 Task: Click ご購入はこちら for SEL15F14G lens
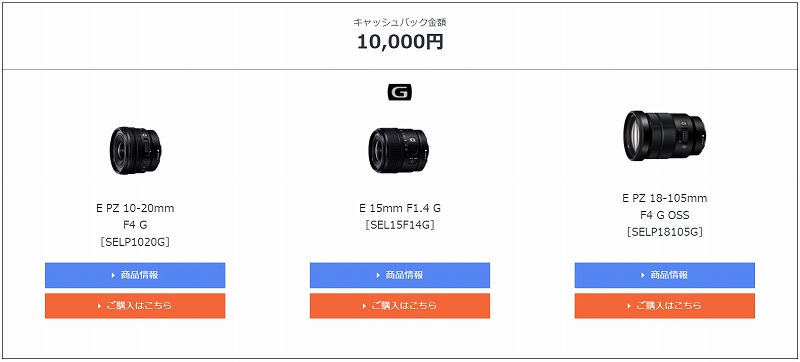click(x=400, y=306)
